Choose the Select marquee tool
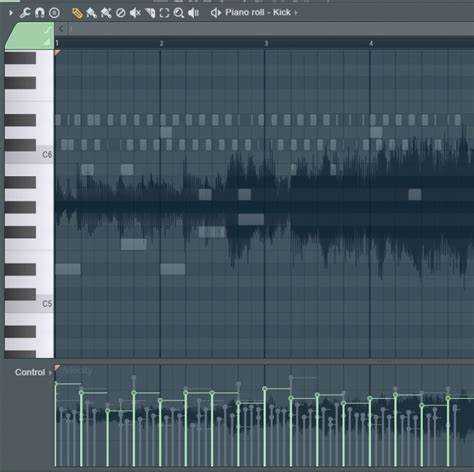 [x=164, y=13]
